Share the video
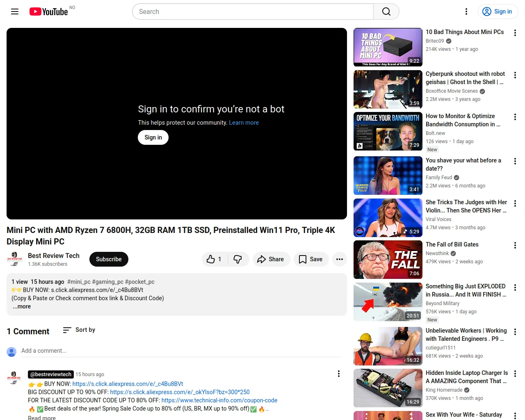525x420 pixels. pos(271,259)
